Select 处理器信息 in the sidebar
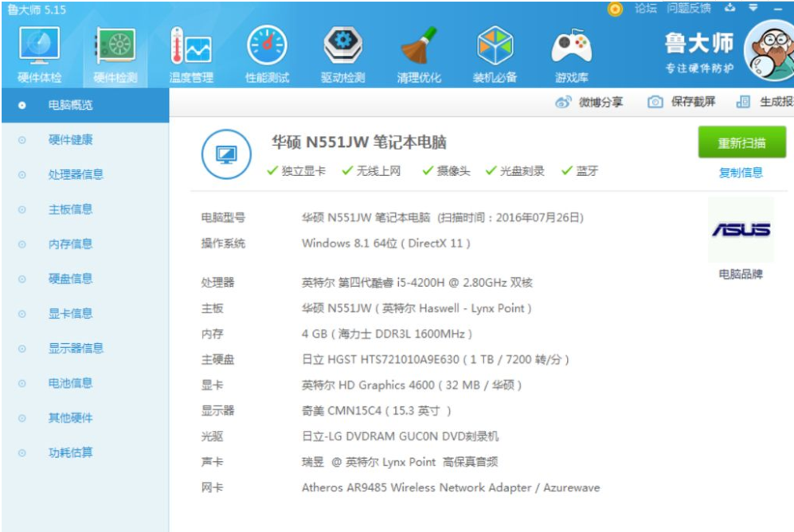This screenshot has width=794, height=532. tap(76, 174)
